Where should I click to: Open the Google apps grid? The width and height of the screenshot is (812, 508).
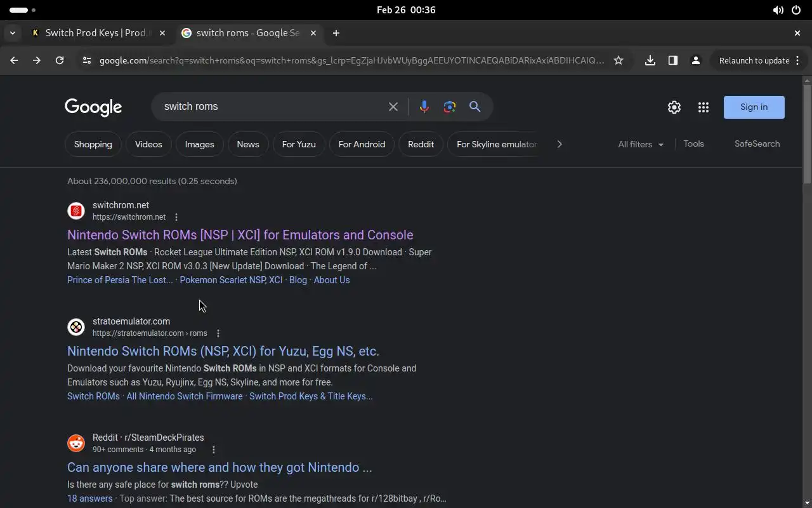coord(704,107)
